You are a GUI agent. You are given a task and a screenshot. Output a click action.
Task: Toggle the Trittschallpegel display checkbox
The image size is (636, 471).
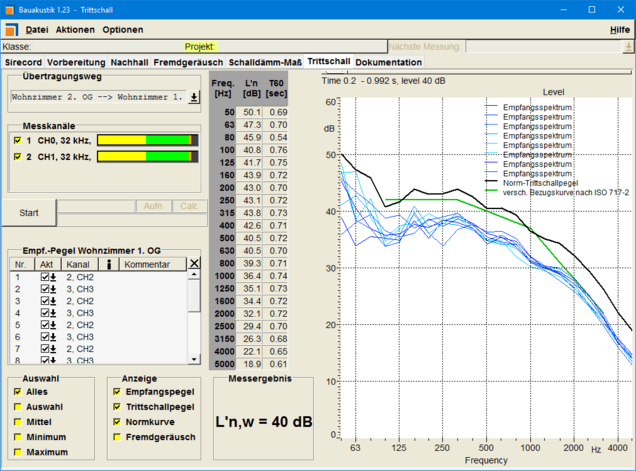(117, 406)
